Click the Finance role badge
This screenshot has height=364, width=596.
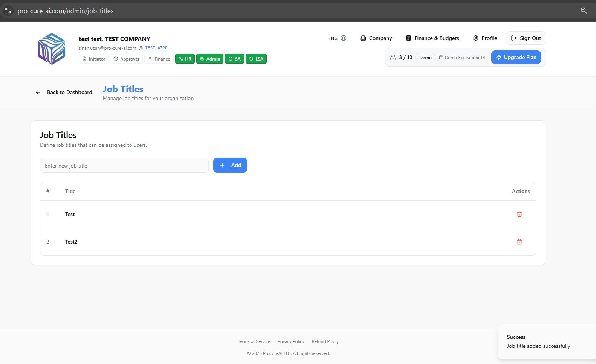tap(159, 59)
